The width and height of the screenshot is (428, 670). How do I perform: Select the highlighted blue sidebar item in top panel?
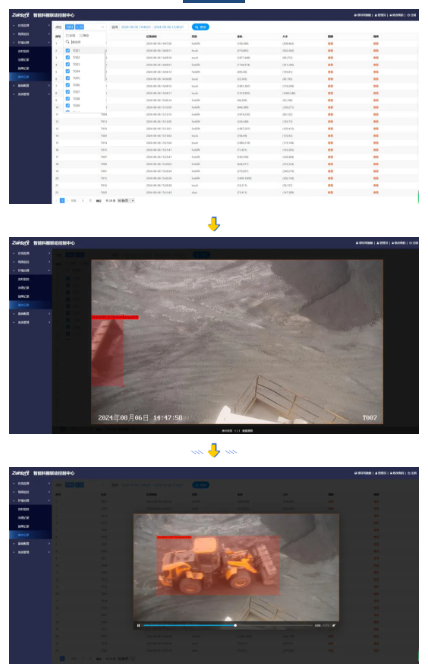tap(31, 77)
